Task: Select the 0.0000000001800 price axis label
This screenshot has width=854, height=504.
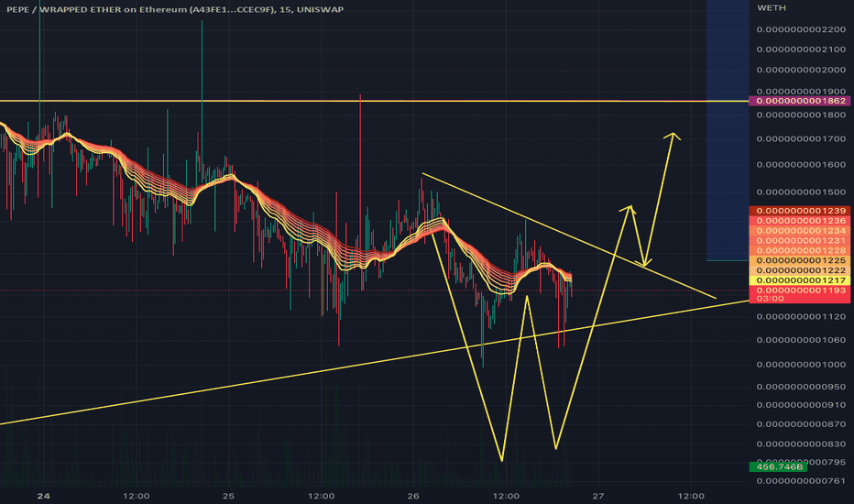Action: coord(801,115)
